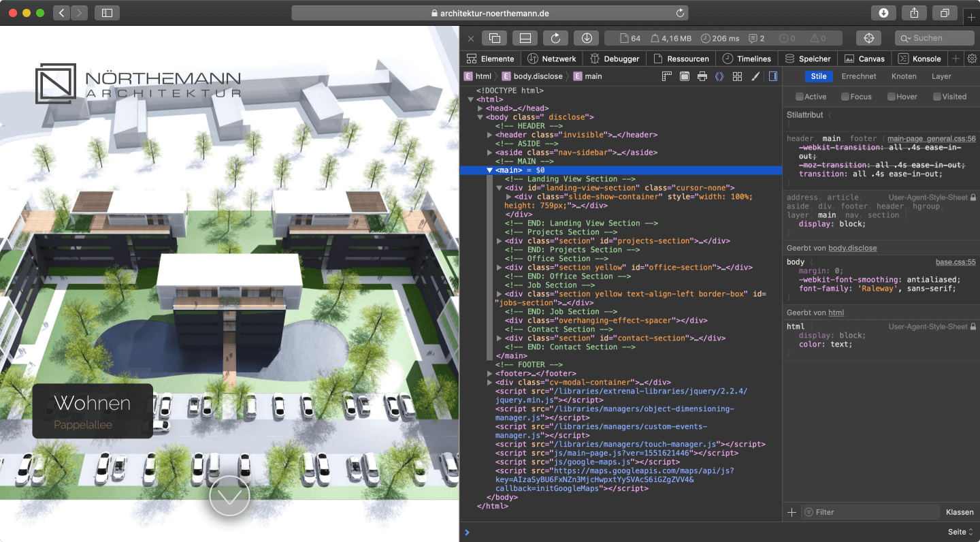This screenshot has height=542, width=980.
Task: Toggle rulers icon in the DOM toolbar
Action: coord(667,76)
